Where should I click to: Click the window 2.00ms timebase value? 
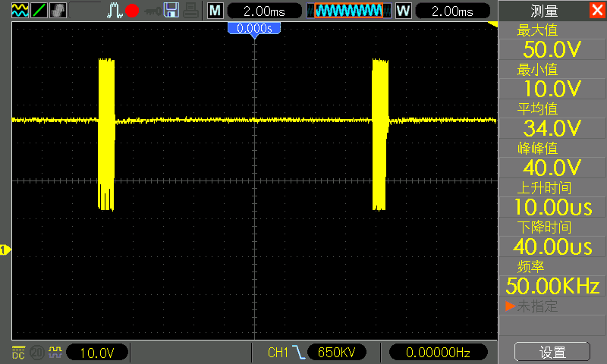[x=452, y=11]
